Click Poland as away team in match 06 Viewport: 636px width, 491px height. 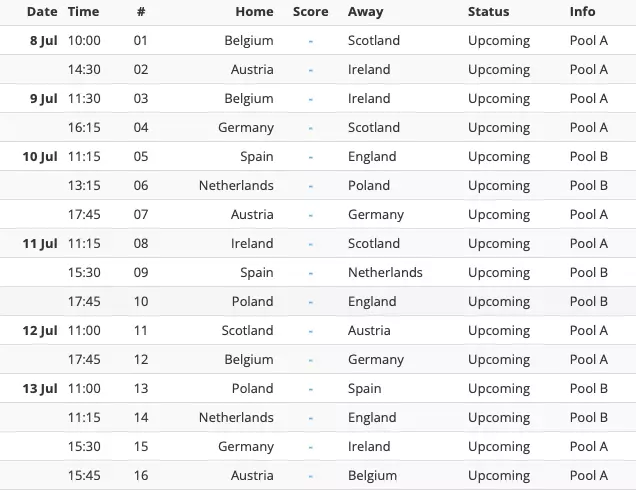[x=369, y=186]
